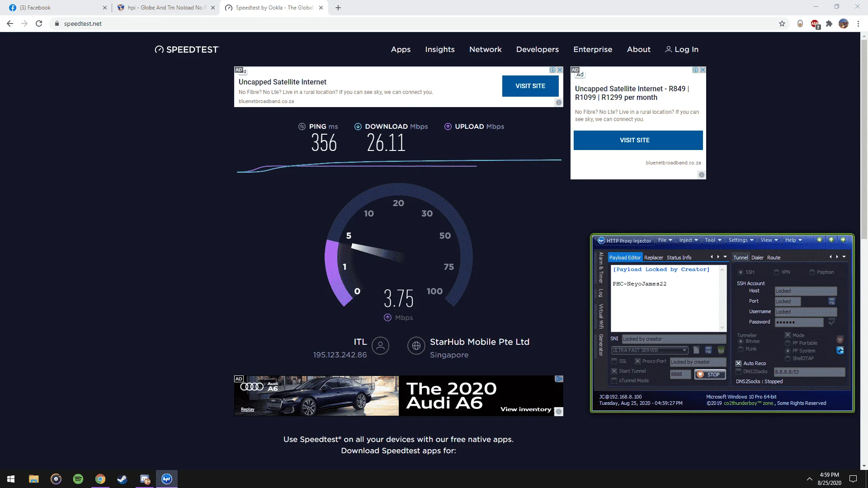Image resolution: width=868 pixels, height=488 pixels.
Task: Open the Inject dropdown menu
Action: 689,240
